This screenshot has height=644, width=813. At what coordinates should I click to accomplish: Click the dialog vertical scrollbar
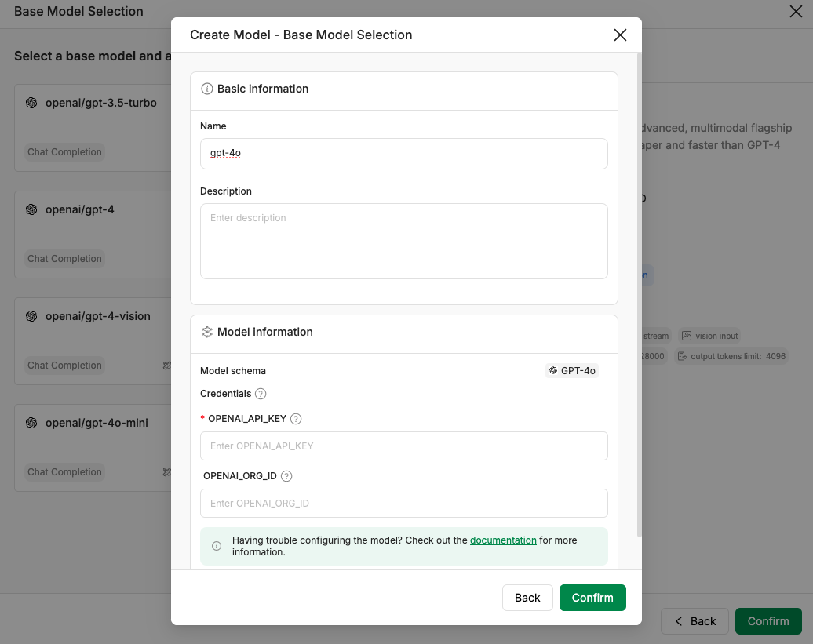(640, 295)
